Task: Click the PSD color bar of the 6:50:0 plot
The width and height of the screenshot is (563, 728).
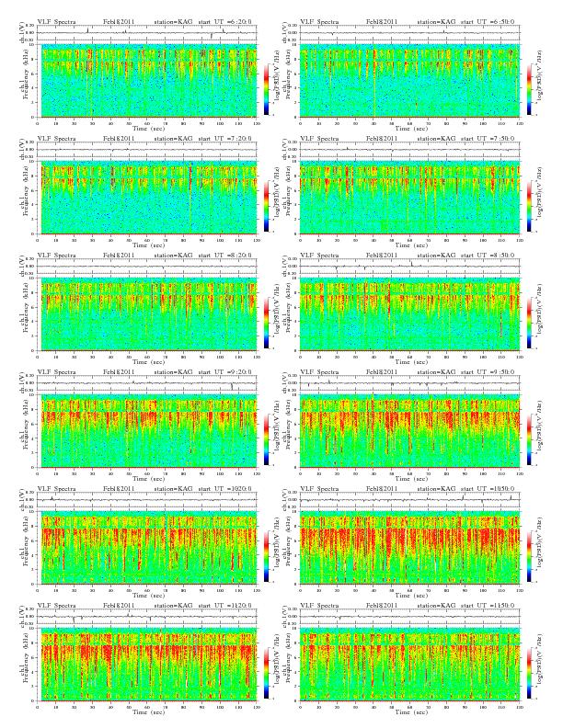Action: (x=529, y=89)
